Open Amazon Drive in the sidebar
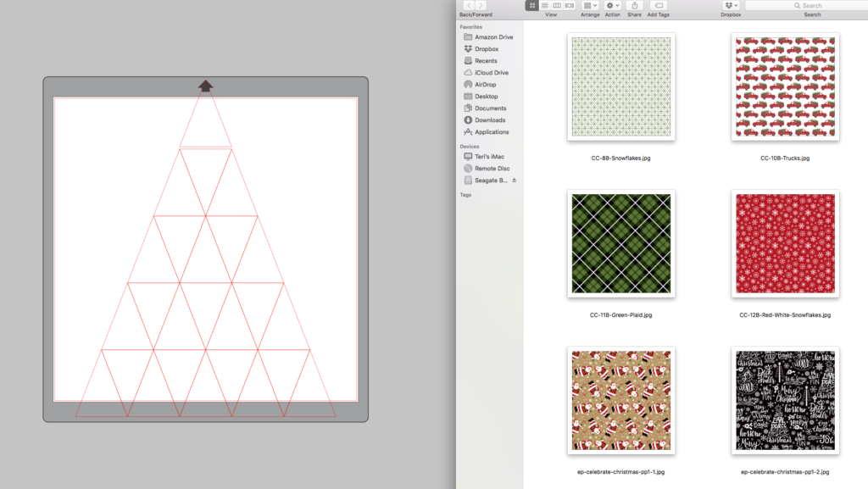Screen dimensions: 868x489 click(493, 37)
